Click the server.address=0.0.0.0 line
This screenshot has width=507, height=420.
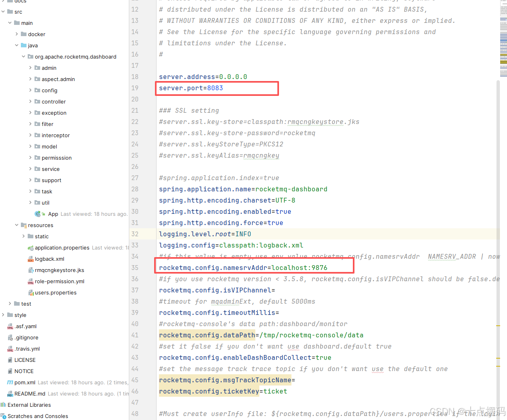tap(203, 77)
